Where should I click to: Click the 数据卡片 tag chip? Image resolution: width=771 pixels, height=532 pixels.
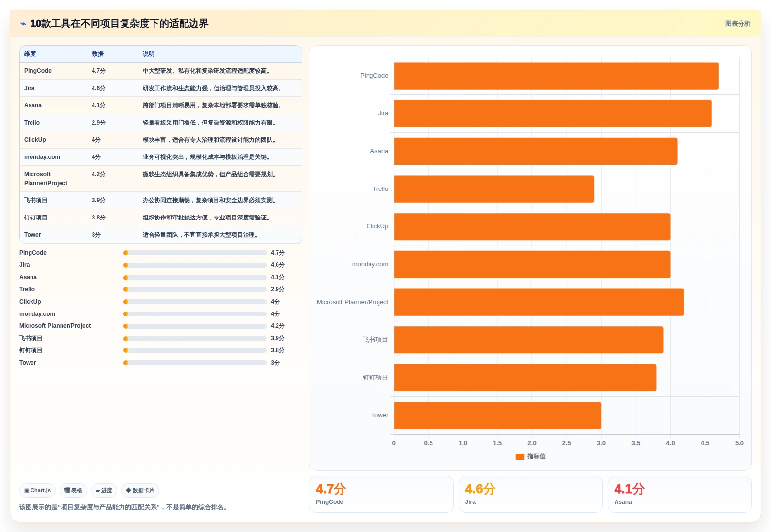[140, 491]
